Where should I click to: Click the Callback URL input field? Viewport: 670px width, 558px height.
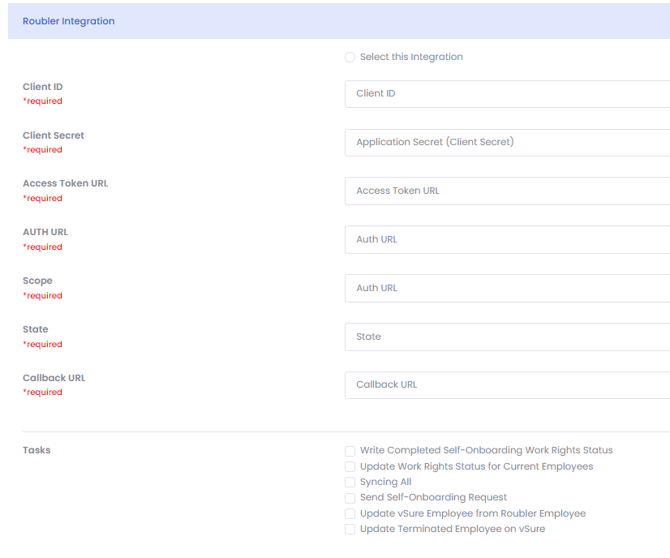tap(507, 385)
